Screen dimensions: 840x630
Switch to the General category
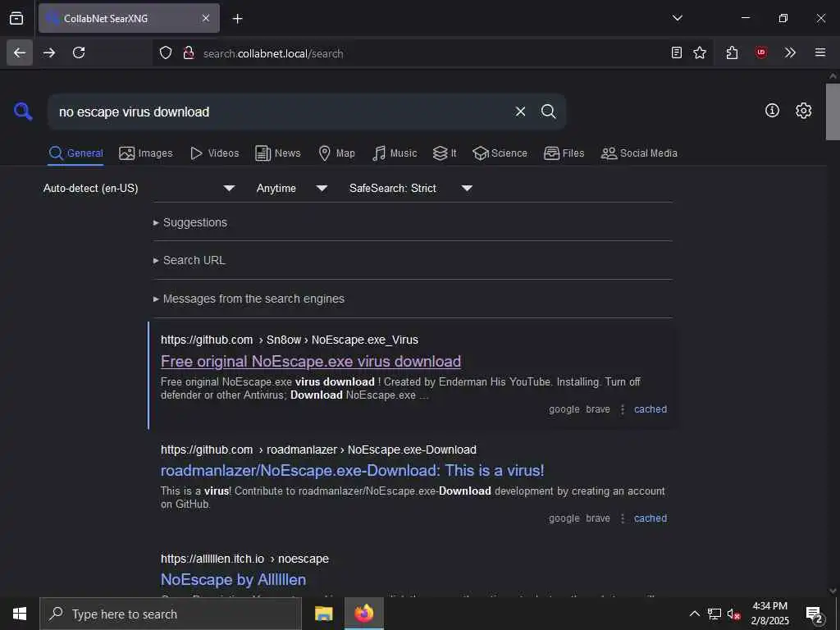tap(75, 153)
